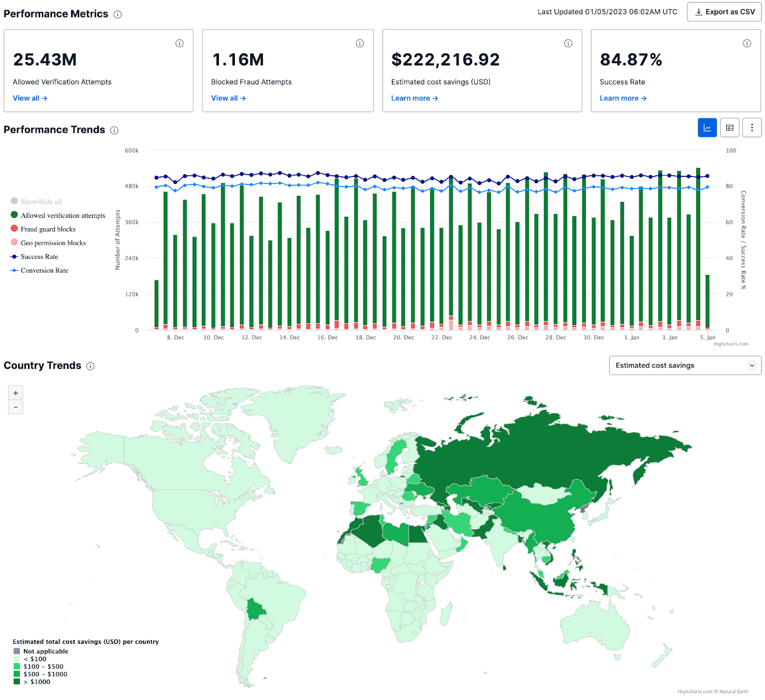765x700 pixels.
Task: Click the Export as CSV button
Action: pos(724,11)
